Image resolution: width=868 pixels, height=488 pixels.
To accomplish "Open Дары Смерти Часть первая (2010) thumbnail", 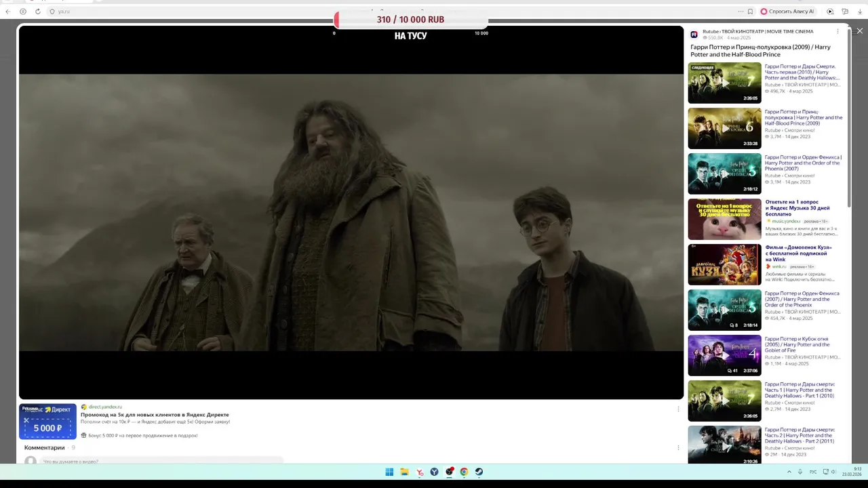I will click(x=724, y=83).
